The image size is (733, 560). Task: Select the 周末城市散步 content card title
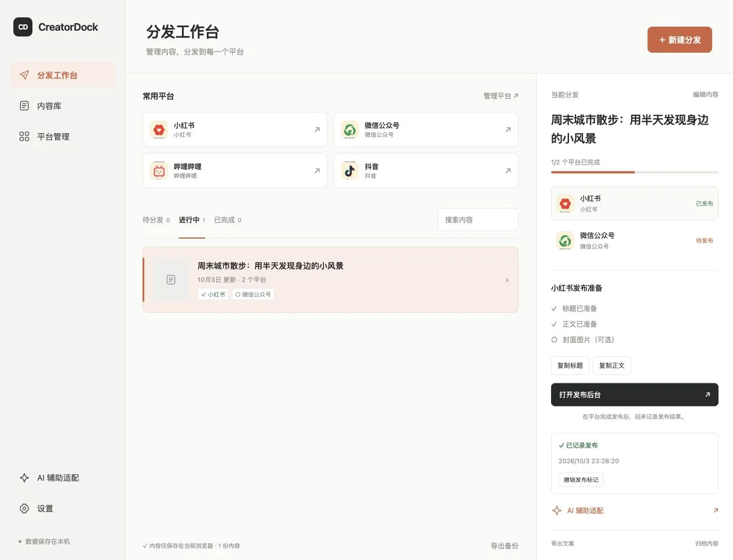271,266
